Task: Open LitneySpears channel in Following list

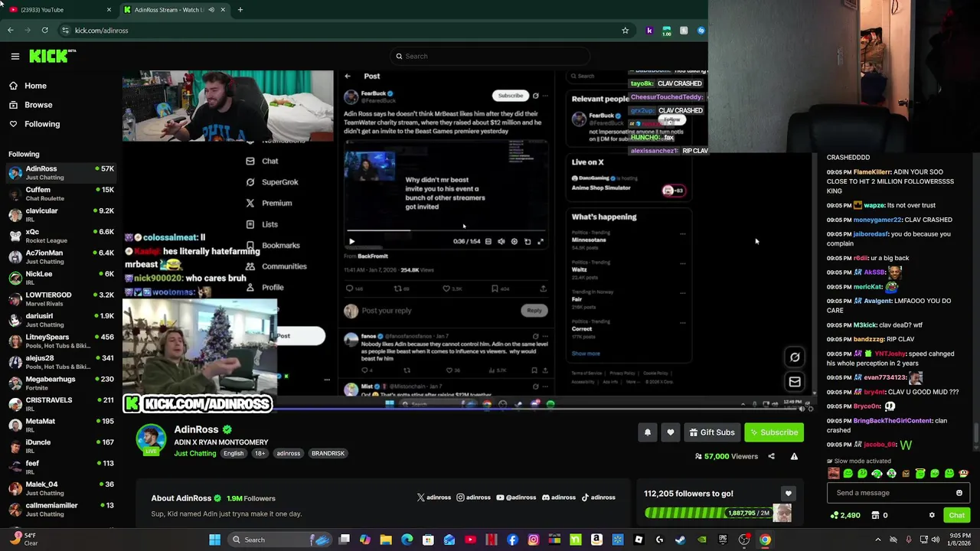Action: pos(61,341)
